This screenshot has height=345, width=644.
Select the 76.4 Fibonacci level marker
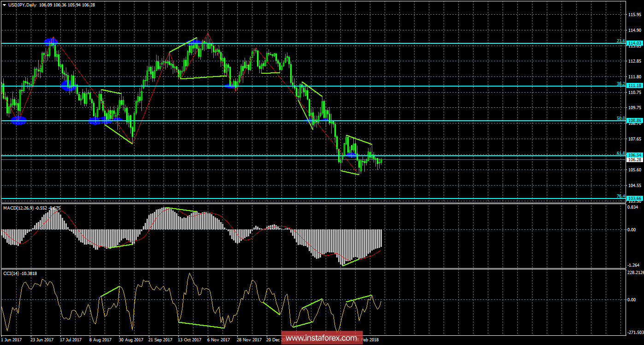pyautogui.click(x=621, y=196)
